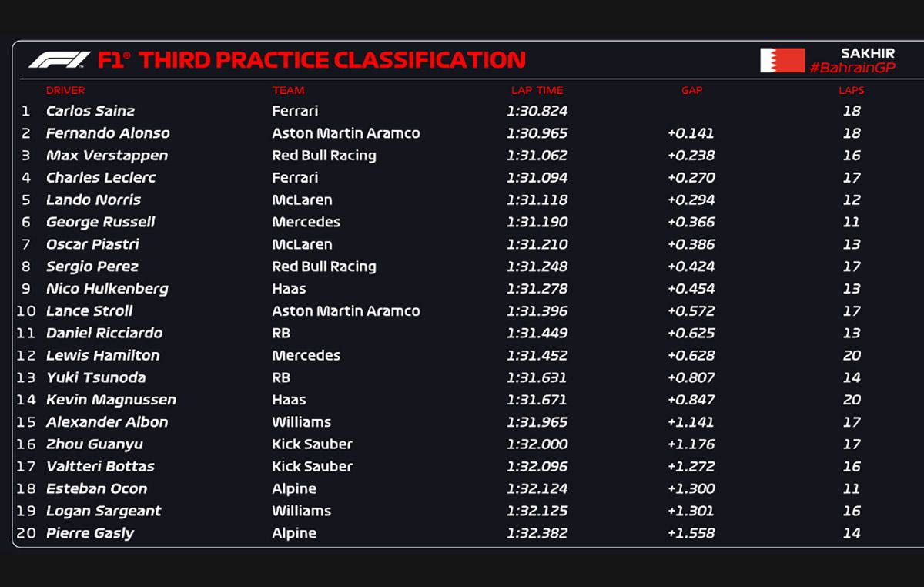The image size is (924, 587).
Task: Click the Aston Martin Aramco team for Stroll
Action: pyautogui.click(x=346, y=311)
